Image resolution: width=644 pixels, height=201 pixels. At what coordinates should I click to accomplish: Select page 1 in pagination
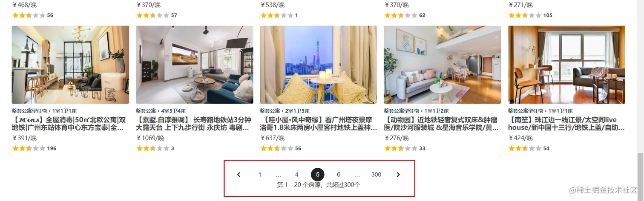tap(260, 175)
